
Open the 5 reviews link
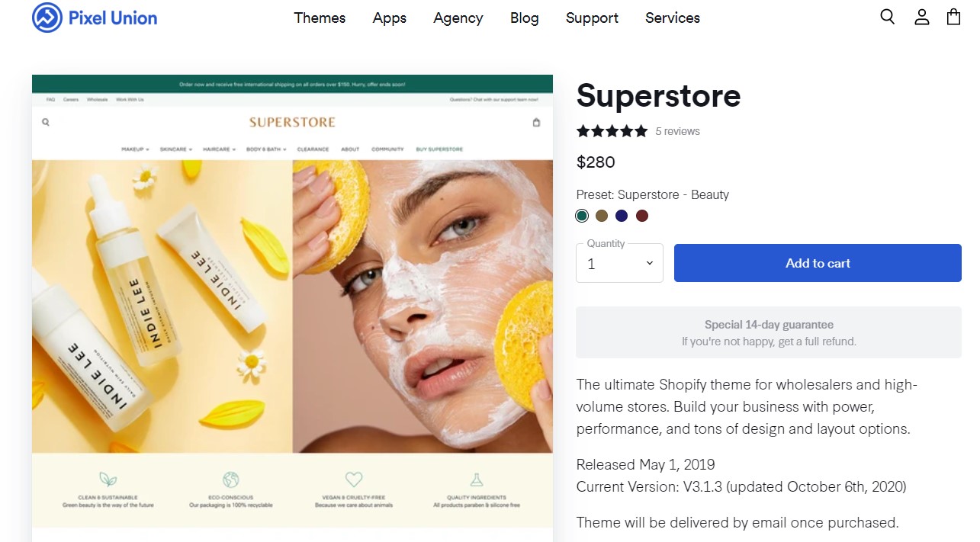(x=677, y=131)
